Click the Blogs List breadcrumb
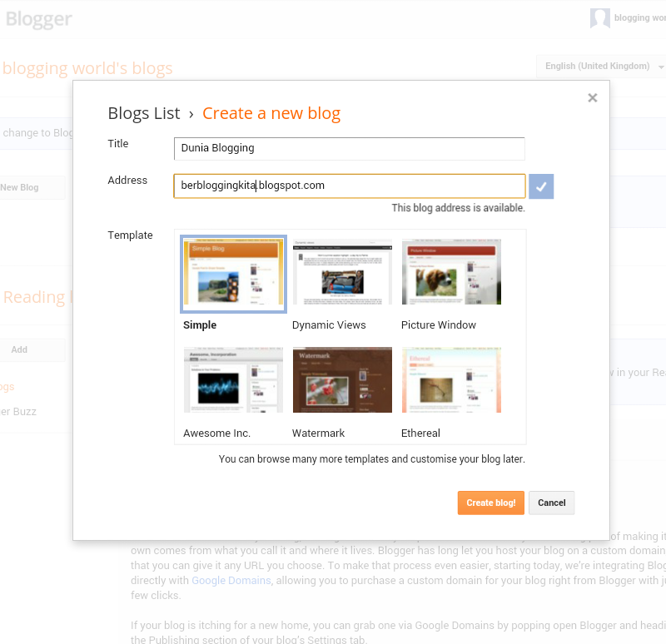Screen dimensions: 666x644 144,113
